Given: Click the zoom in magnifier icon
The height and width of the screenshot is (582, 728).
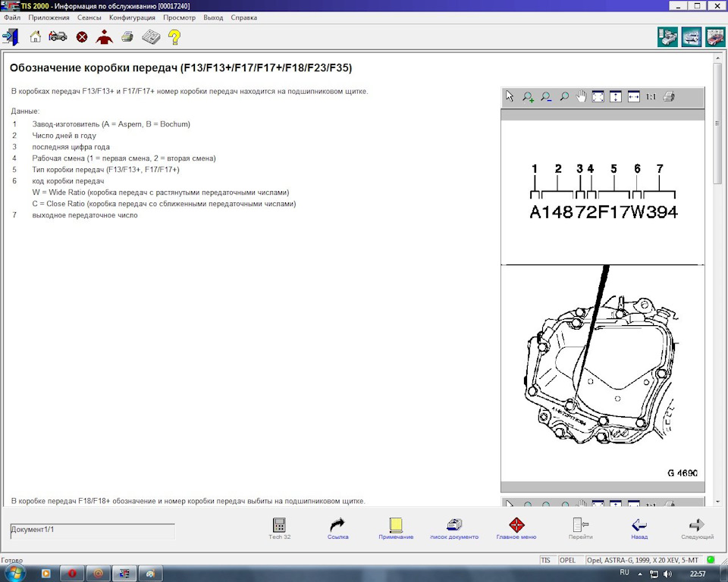Looking at the screenshot, I should click(529, 97).
